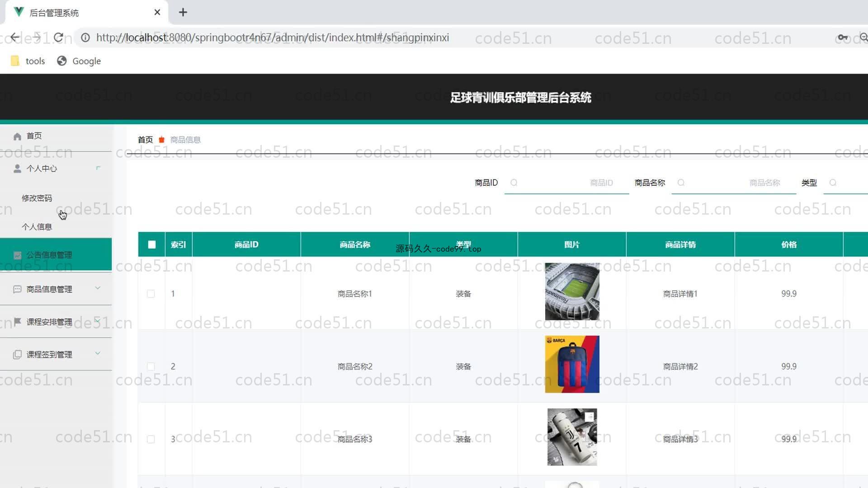This screenshot has height=488, width=868.
Task: Check the row 2 checkbox
Action: pos(151,366)
